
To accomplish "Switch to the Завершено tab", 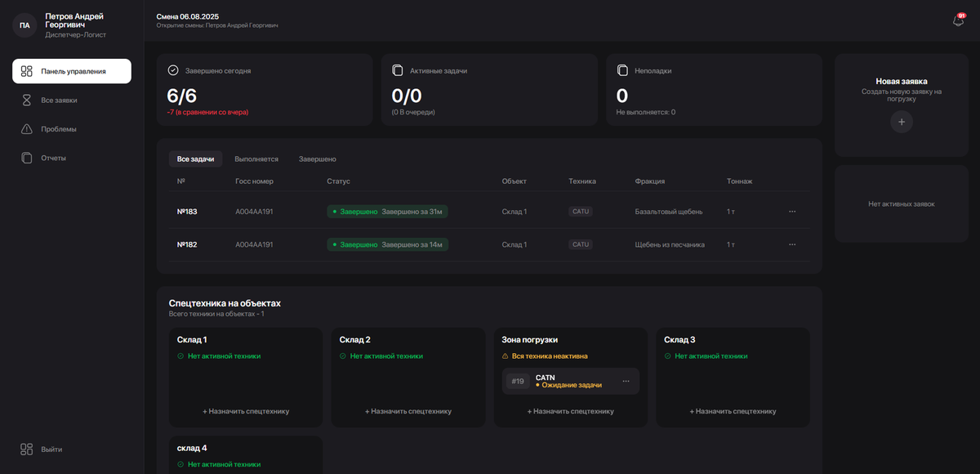I will 317,159.
